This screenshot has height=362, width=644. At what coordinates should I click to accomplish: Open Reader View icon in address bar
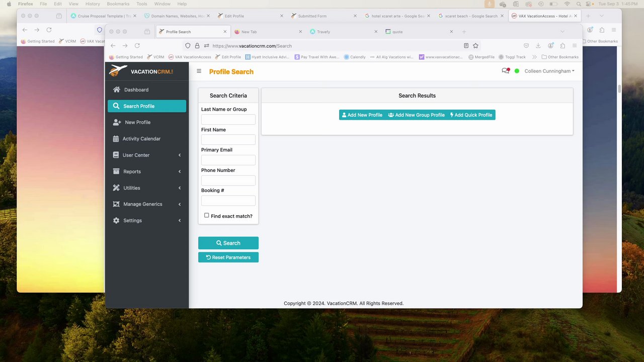pos(466,46)
